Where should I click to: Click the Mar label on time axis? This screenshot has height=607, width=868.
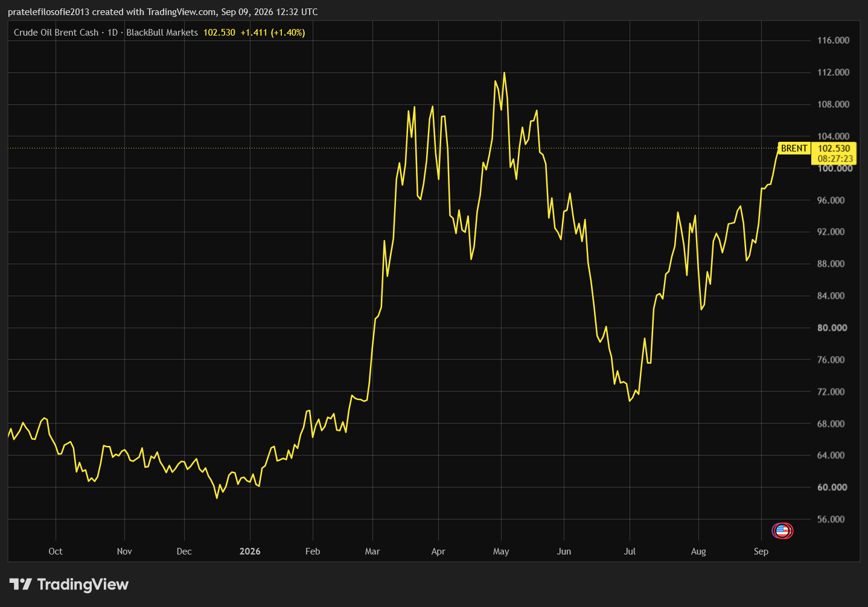click(x=372, y=551)
